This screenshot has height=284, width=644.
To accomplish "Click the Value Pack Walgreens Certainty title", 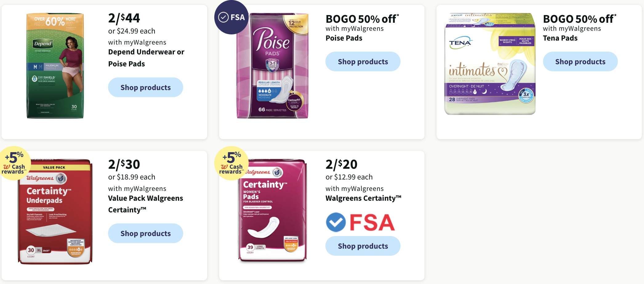I will [146, 204].
